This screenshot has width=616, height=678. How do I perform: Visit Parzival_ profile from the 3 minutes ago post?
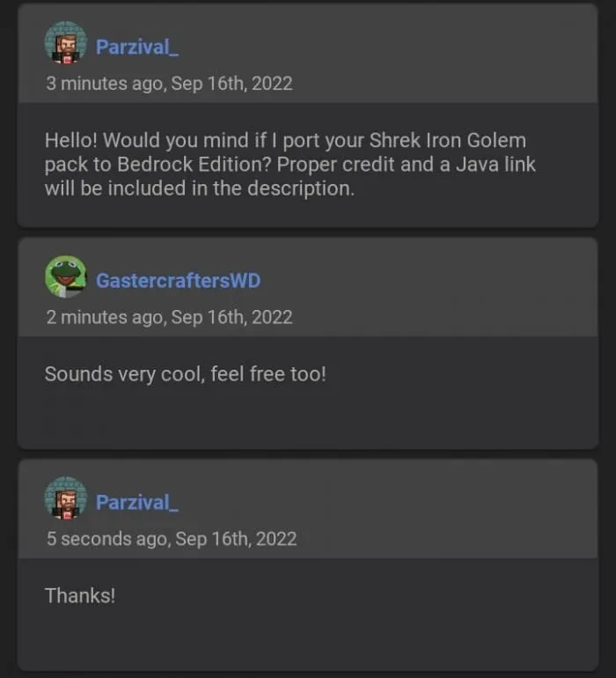pos(137,47)
